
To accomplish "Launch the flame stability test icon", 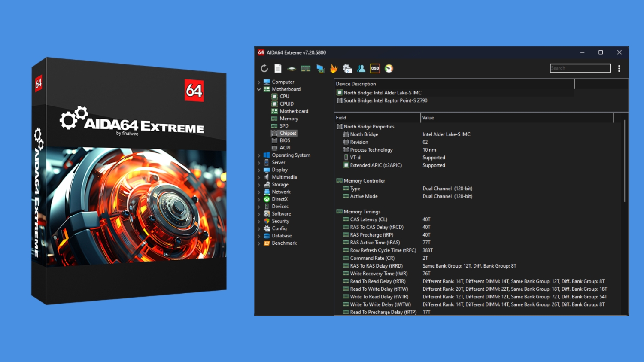I will click(x=334, y=68).
